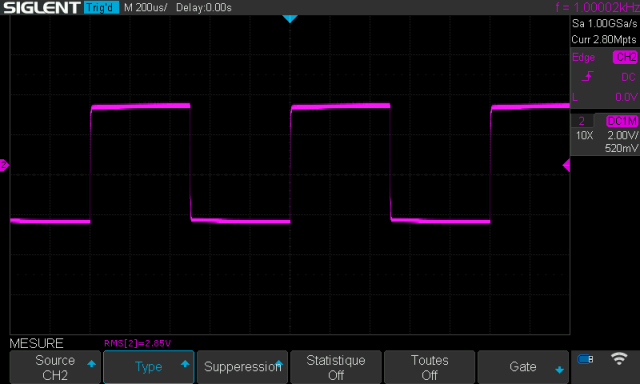Click the magenta trigger level arrow on right edge

566,165
